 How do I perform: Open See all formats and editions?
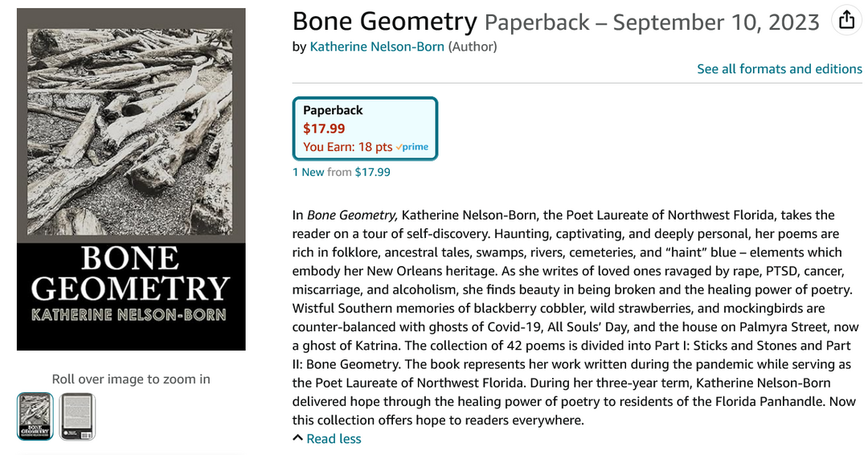click(780, 69)
